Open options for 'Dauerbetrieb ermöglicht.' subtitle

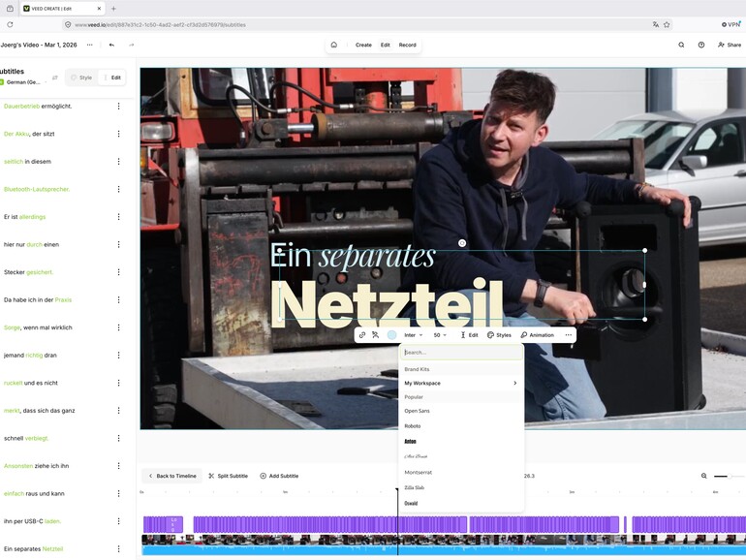[118, 107]
